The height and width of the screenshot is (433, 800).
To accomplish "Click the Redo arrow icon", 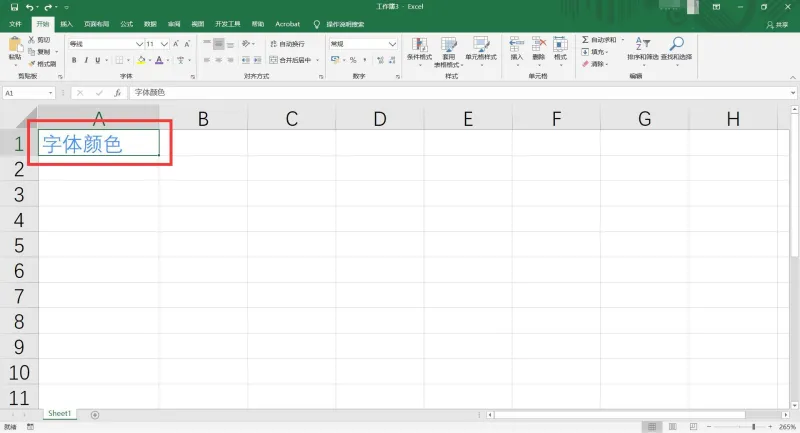I will [x=48, y=7].
